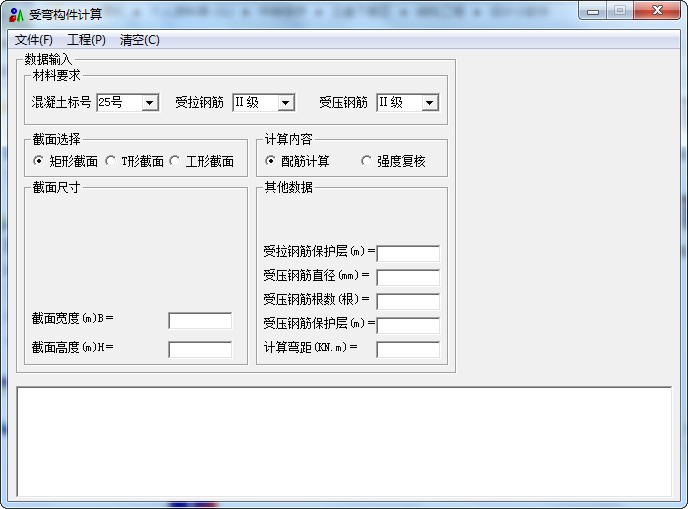Open the 文件(F) menu
688x509 pixels.
pos(34,40)
